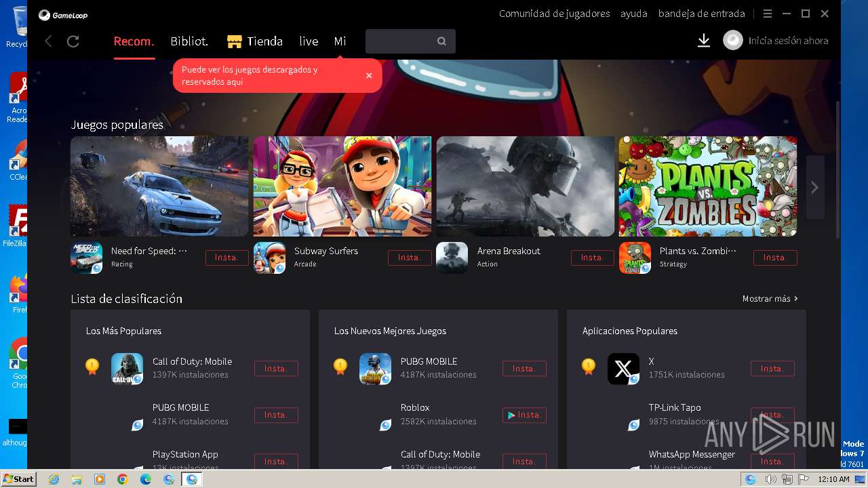This screenshot has height=488, width=868.
Task: Expand ranking list via Mostrar más
Action: tap(770, 298)
